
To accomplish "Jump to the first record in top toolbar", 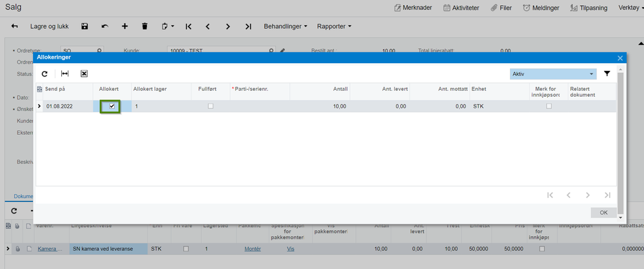I will [188, 26].
